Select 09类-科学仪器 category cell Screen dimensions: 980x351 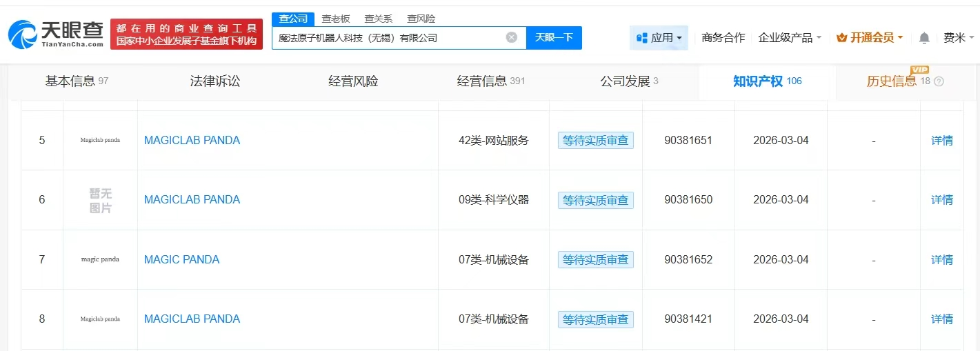click(494, 200)
